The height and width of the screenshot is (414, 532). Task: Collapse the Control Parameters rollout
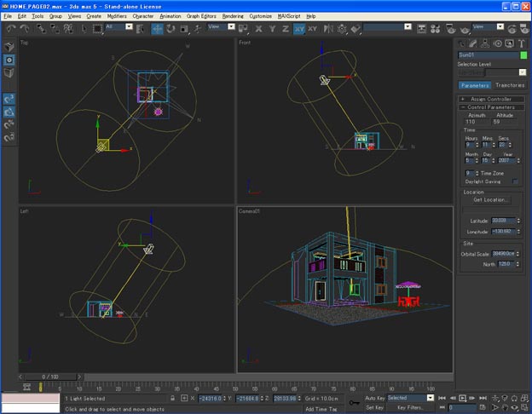pyautogui.click(x=490, y=107)
